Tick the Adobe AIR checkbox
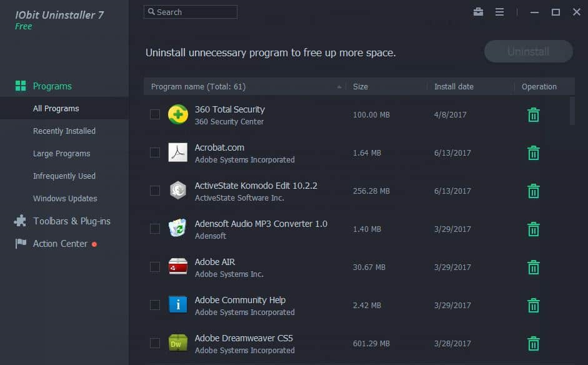588x365 pixels. tap(155, 267)
